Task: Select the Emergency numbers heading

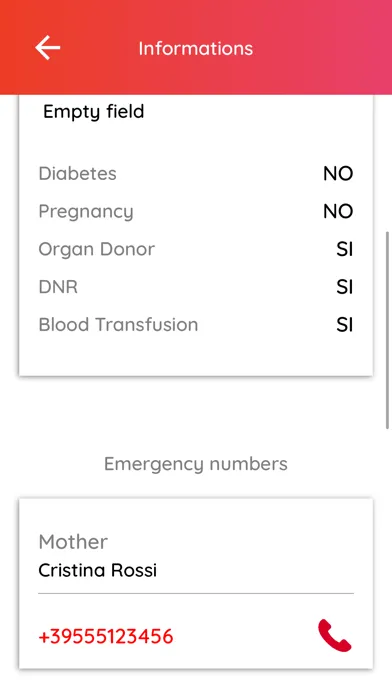Action: (196, 464)
